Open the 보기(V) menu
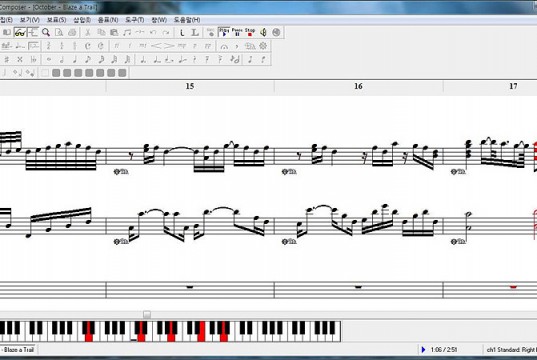Screen dimensions: 537x360 [x=29, y=20]
